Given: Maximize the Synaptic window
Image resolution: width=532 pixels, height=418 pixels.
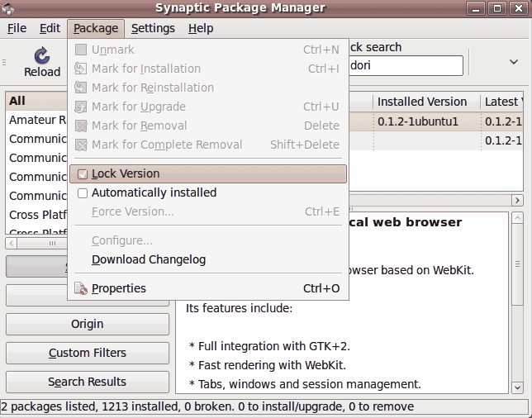Looking at the screenshot, I should tap(497, 8).
